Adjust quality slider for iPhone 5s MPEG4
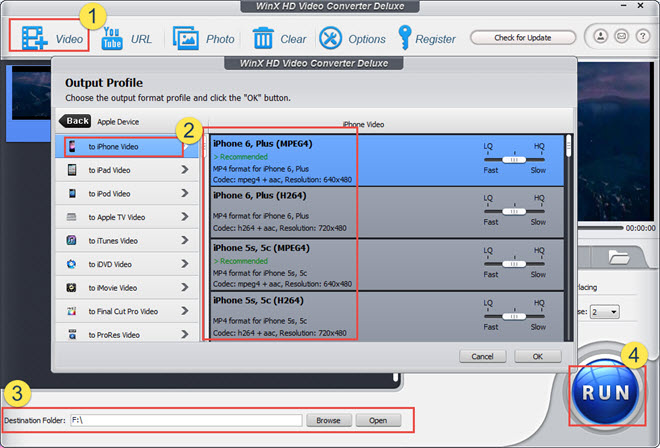Image resolution: width=660 pixels, height=448 pixels. [514, 264]
